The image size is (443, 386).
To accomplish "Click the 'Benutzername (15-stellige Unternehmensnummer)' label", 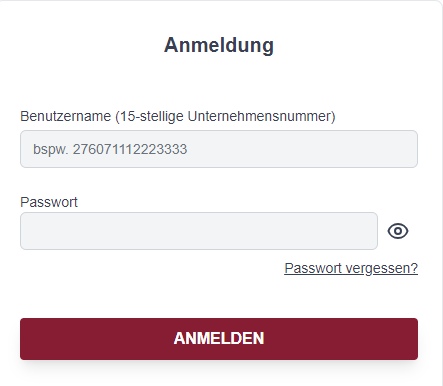I will (x=178, y=116).
